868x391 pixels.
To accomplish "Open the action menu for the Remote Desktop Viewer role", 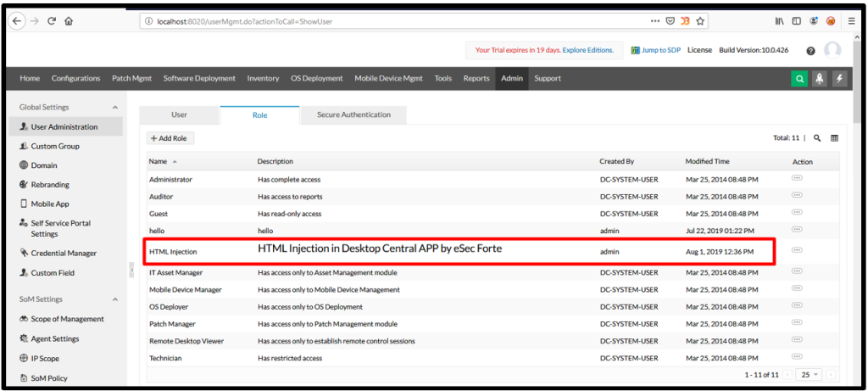I will click(x=797, y=339).
